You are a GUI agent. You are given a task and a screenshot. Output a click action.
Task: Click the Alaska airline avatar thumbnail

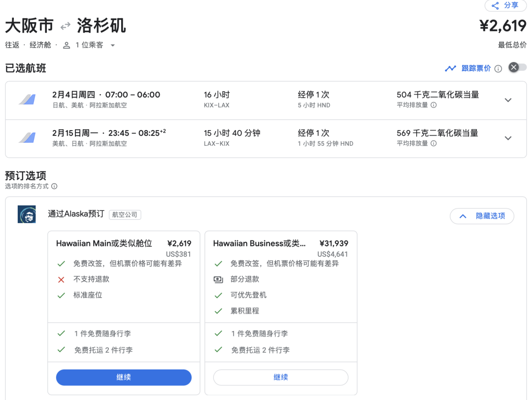coord(27,214)
